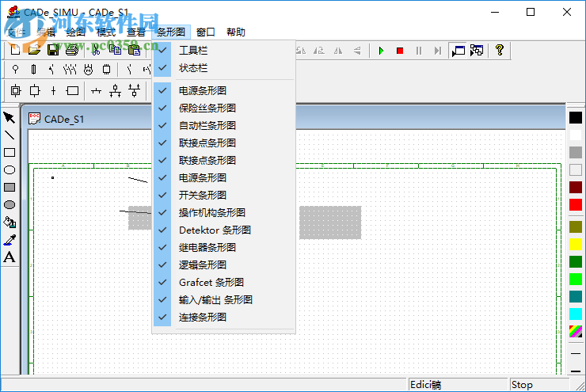The width and height of the screenshot is (586, 392).
Task: Click the Open folder icon
Action: click(x=34, y=50)
